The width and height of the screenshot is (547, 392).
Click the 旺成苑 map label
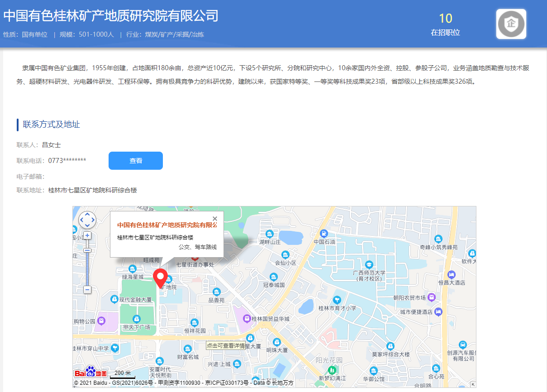coord(152,260)
